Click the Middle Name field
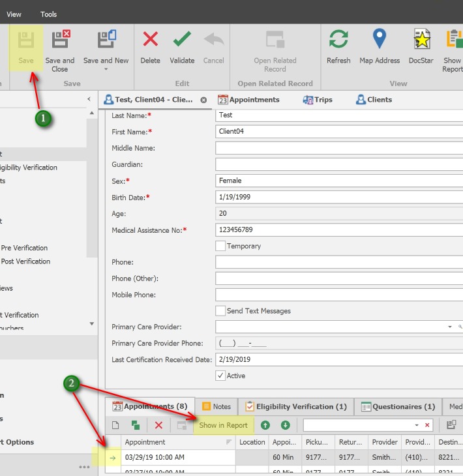This screenshot has height=476, width=463. pos(339,148)
